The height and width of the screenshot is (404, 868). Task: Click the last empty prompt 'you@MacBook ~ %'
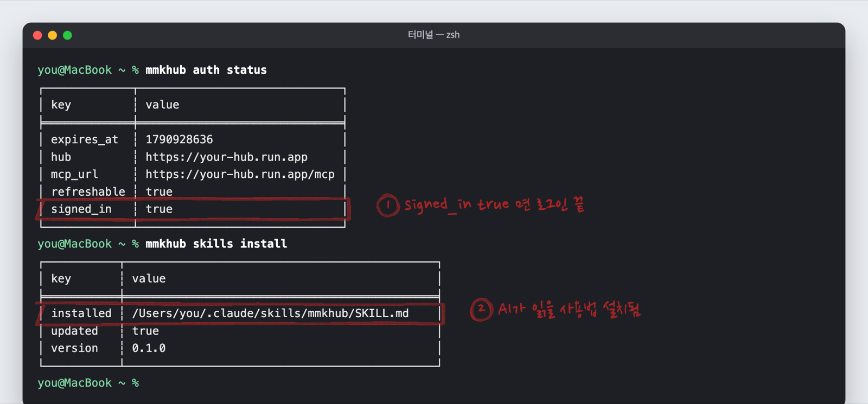88,383
